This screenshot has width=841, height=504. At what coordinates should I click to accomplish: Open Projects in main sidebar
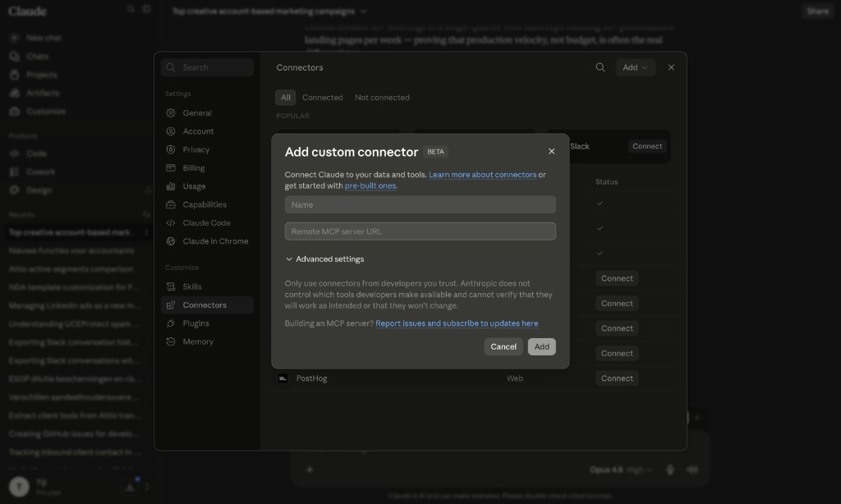pyautogui.click(x=41, y=75)
